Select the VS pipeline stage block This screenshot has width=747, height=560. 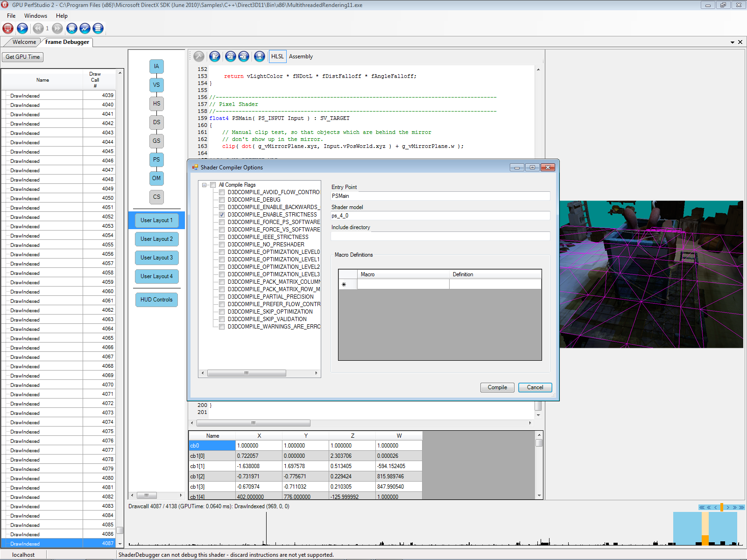[x=156, y=85]
